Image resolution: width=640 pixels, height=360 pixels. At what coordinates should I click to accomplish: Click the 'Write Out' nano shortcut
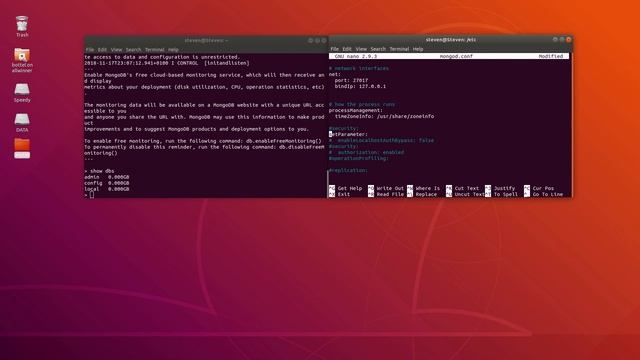pyautogui.click(x=386, y=189)
